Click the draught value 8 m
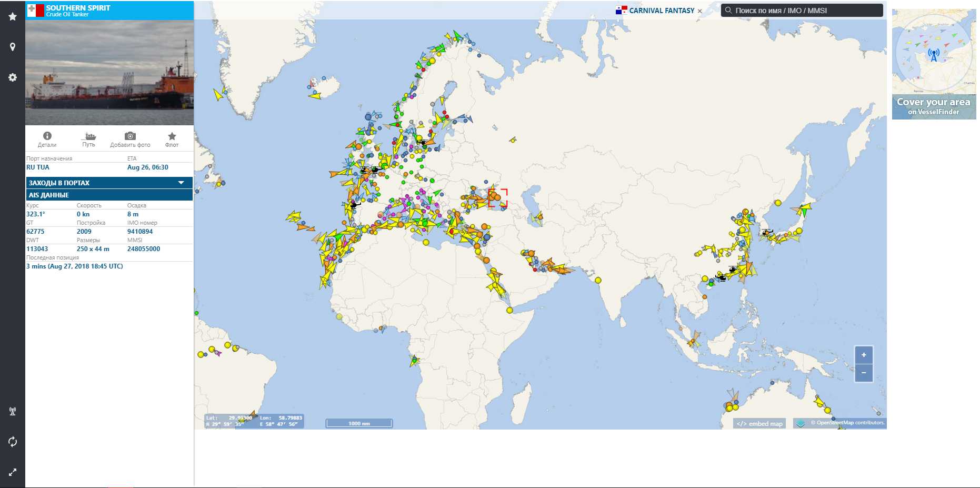This screenshot has height=488, width=980. (133, 214)
